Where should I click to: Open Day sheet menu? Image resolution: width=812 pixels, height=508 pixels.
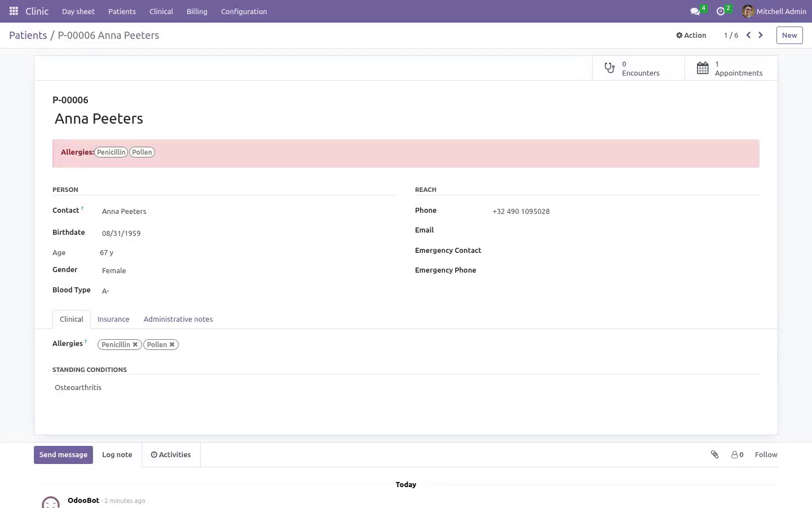coord(78,11)
